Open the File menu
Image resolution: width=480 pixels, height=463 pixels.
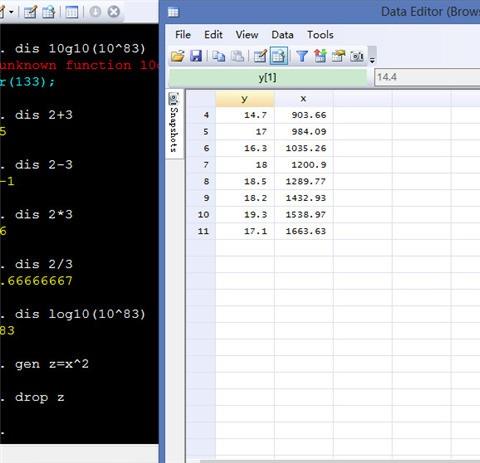[183, 35]
